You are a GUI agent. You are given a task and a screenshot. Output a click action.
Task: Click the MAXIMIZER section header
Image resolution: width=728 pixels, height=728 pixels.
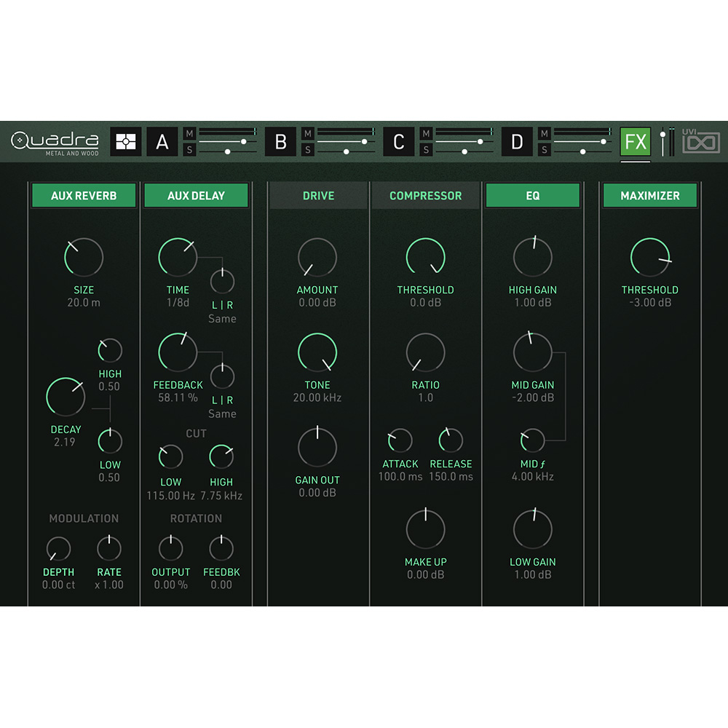pyautogui.click(x=649, y=195)
